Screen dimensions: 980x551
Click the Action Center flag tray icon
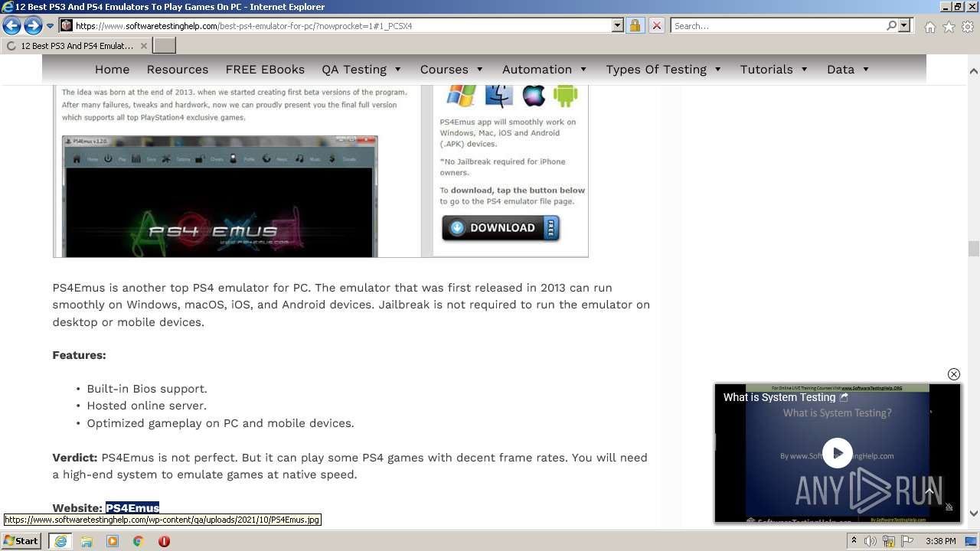[907, 541]
